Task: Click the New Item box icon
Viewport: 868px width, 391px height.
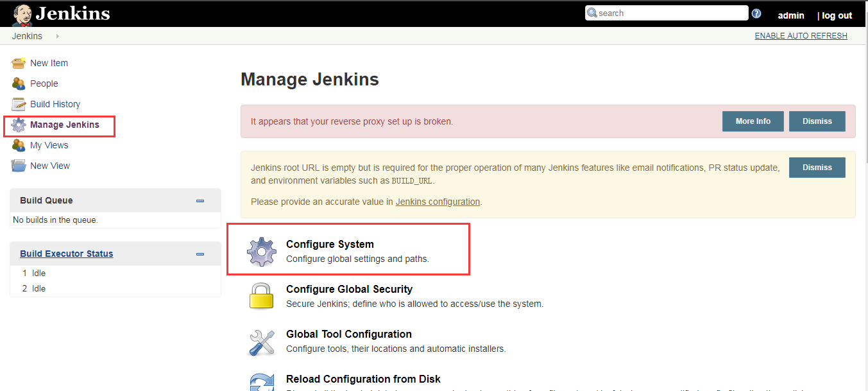Action: [x=19, y=63]
